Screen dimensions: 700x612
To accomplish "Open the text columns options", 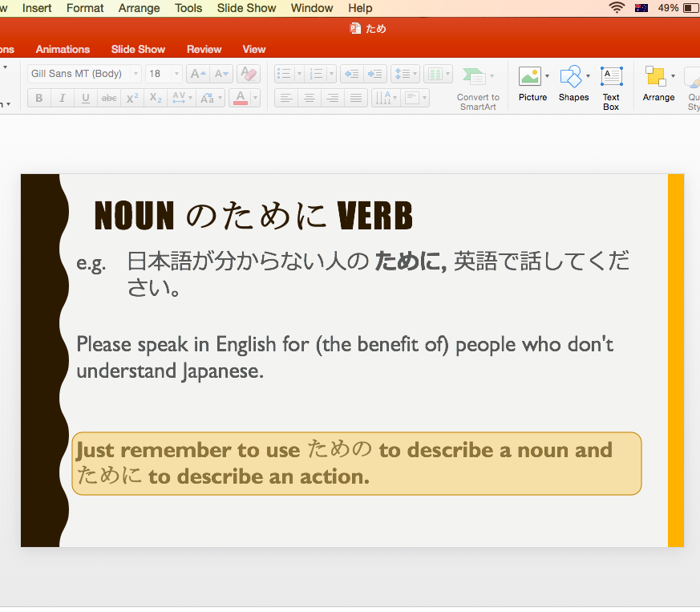I will (x=438, y=74).
